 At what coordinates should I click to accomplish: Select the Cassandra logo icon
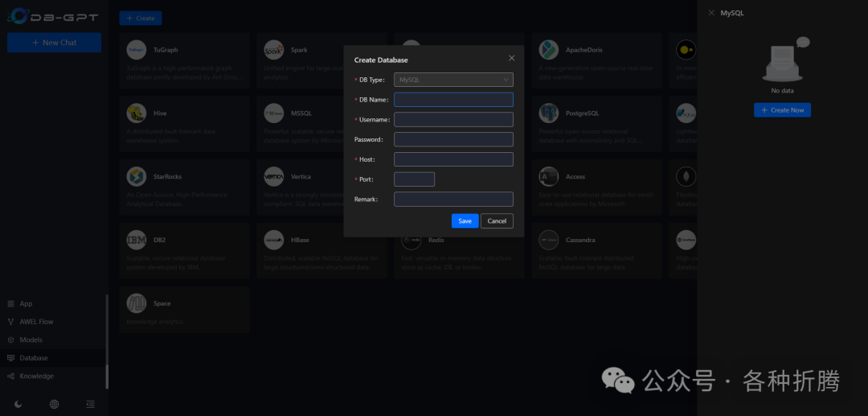549,240
